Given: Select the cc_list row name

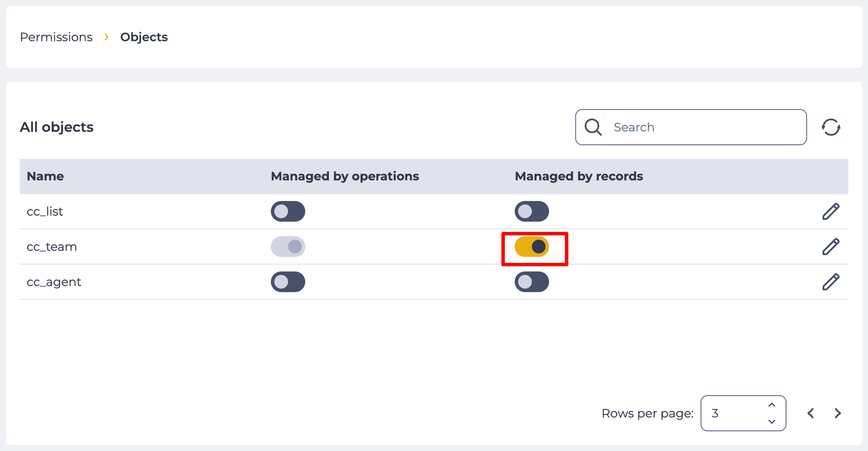Looking at the screenshot, I should coord(45,211).
